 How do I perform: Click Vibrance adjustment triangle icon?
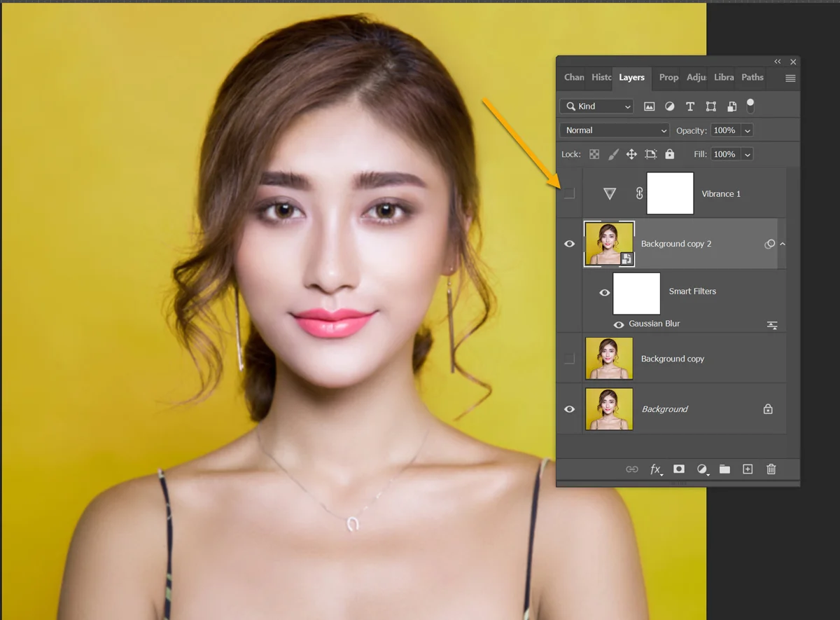[610, 193]
